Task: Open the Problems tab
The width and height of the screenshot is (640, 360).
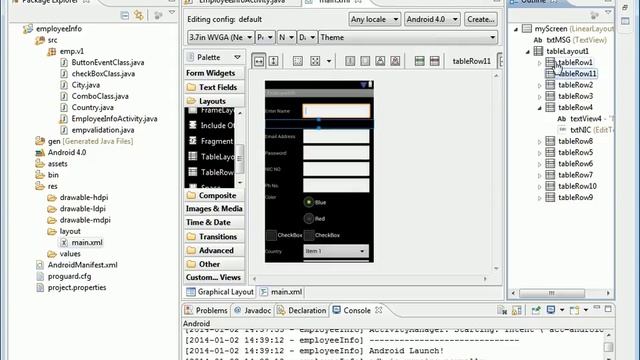Action: 206,311
